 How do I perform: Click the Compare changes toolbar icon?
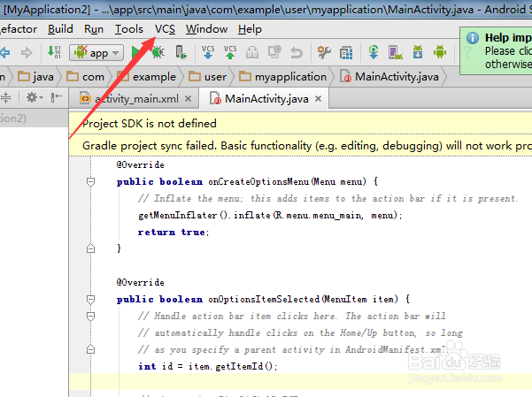[274, 52]
